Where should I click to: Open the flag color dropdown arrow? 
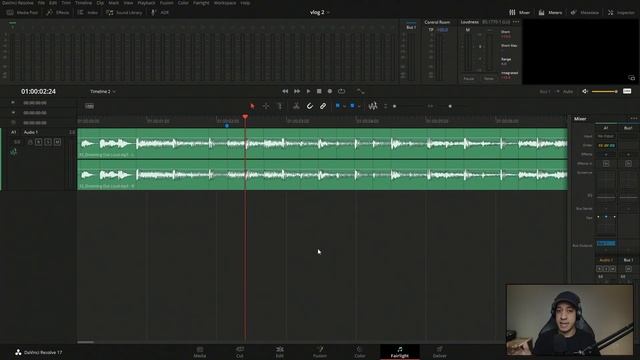[344, 107]
